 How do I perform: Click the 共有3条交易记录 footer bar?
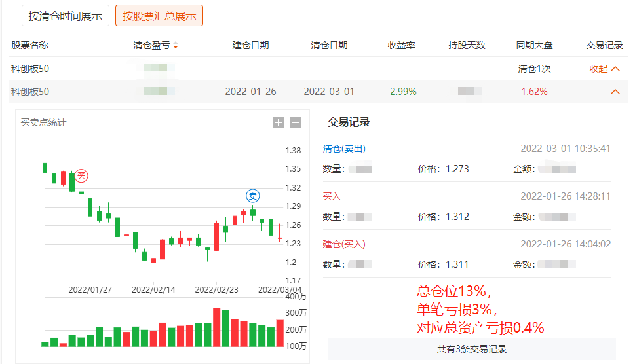click(x=471, y=349)
